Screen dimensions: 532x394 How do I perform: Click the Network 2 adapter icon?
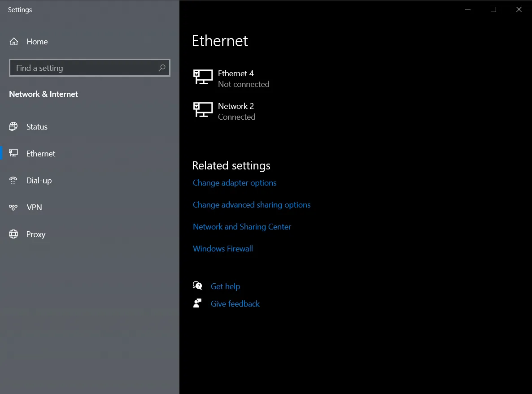[x=203, y=110]
